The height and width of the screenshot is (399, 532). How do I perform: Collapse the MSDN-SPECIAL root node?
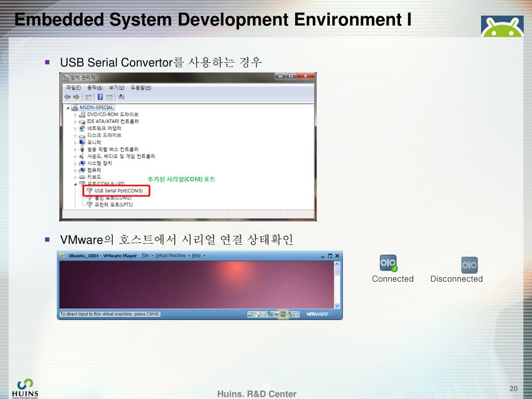(x=68, y=108)
